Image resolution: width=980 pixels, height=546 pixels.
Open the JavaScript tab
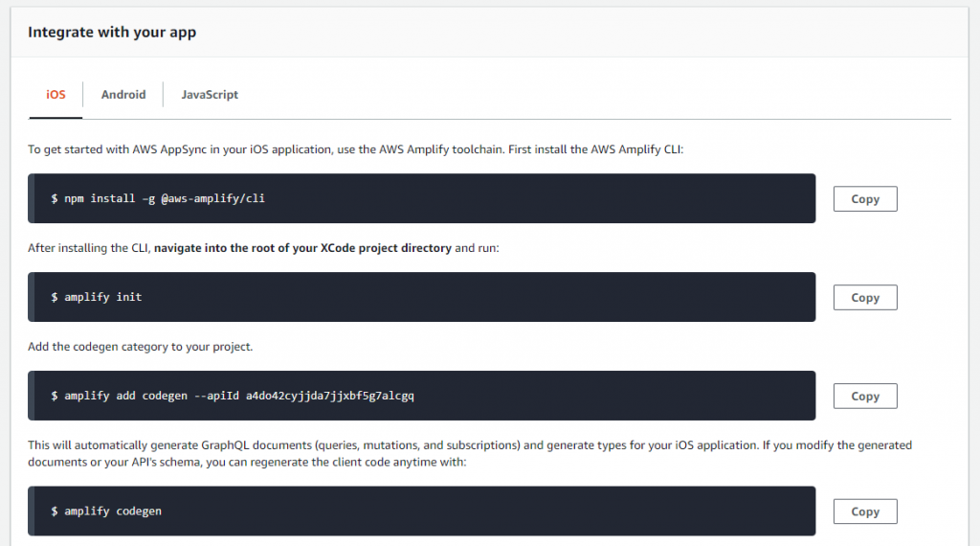click(x=210, y=95)
